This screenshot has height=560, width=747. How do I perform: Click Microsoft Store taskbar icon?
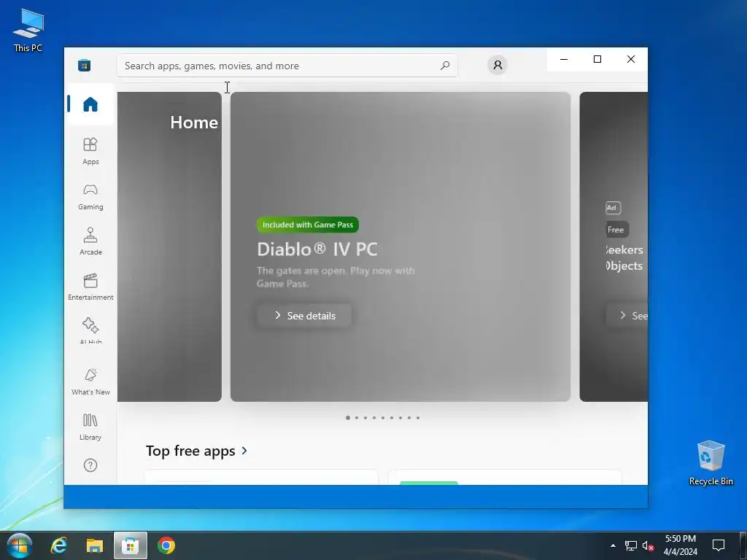pos(130,545)
